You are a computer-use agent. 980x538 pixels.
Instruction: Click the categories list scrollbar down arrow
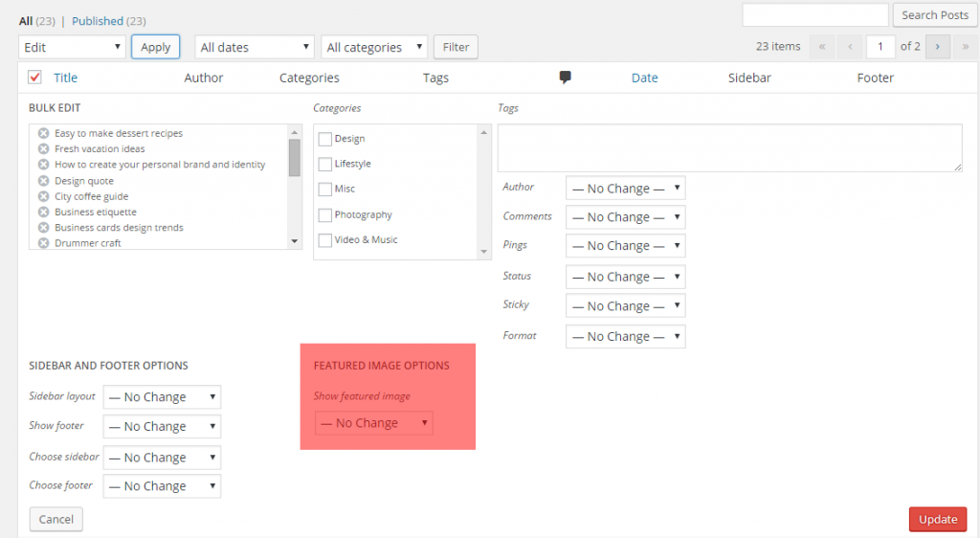coord(483,252)
